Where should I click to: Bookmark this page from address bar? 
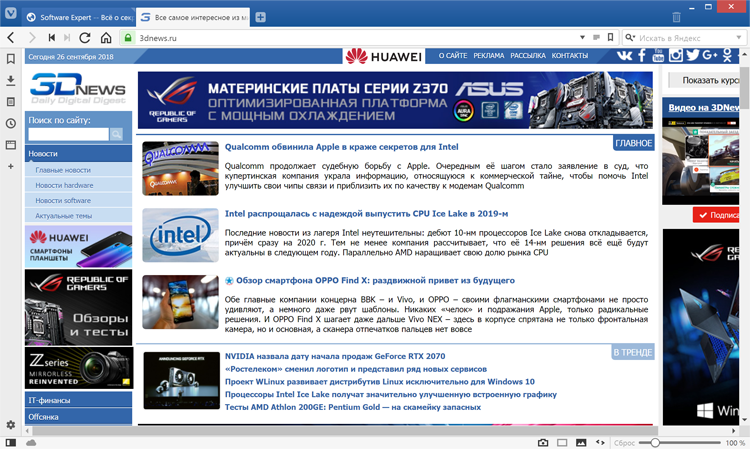click(x=610, y=37)
